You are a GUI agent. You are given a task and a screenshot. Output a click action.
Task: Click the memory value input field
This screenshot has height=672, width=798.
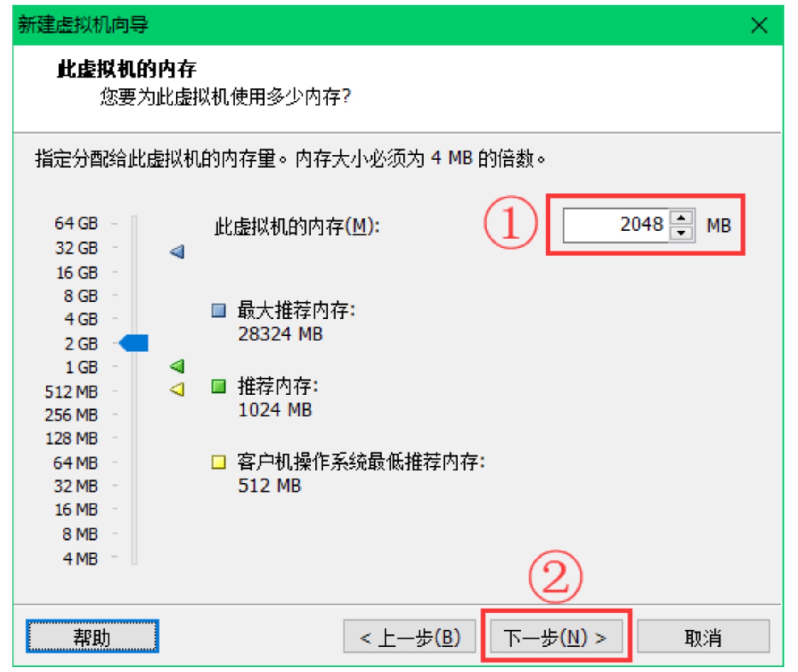(x=616, y=225)
